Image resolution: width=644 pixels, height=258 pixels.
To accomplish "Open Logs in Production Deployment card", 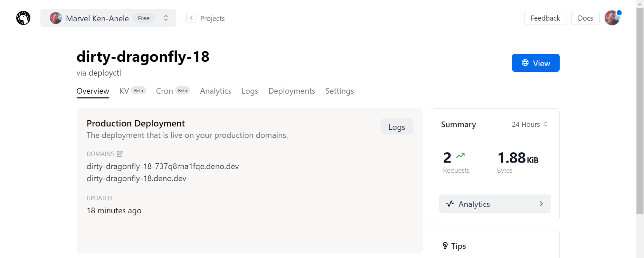I will pos(397,127).
